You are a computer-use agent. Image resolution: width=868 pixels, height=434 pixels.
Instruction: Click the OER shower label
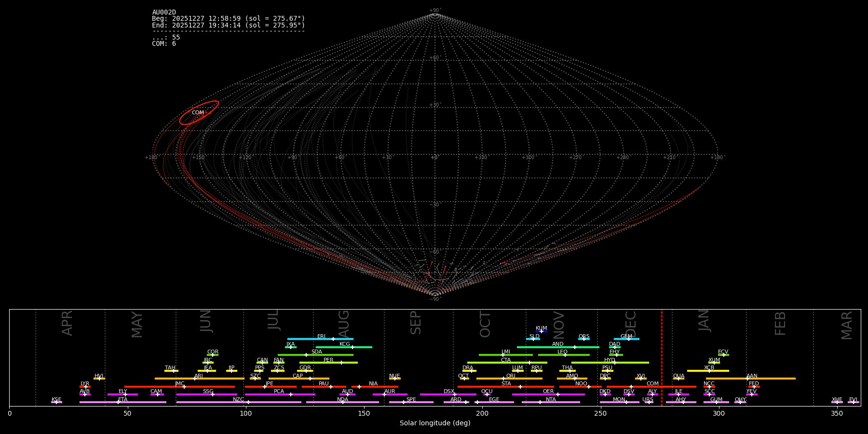coord(548,392)
